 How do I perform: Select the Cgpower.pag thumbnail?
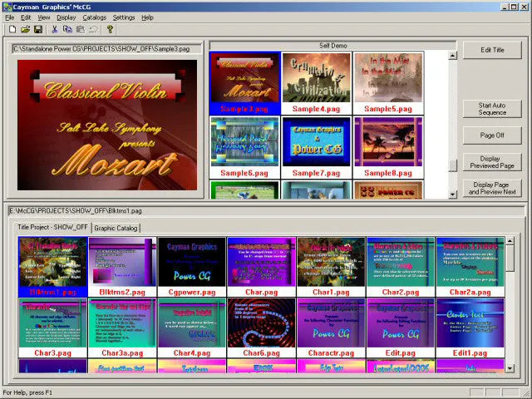click(192, 267)
